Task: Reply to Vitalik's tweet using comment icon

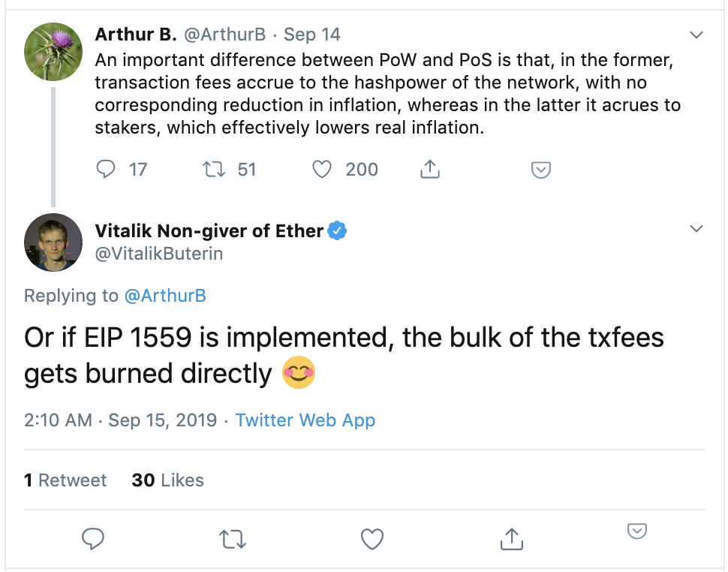Action: tap(93, 539)
